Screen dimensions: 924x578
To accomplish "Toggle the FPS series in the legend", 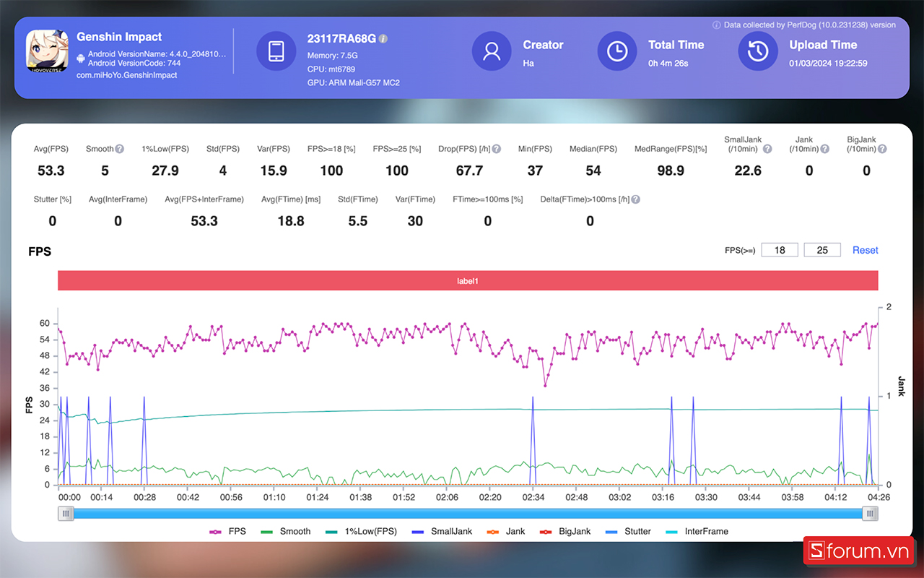I will [x=227, y=531].
